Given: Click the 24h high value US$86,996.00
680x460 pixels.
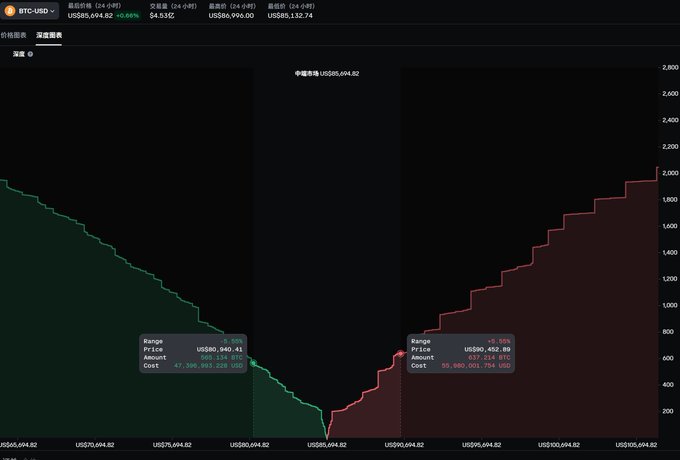Looking at the screenshot, I should [231, 16].
